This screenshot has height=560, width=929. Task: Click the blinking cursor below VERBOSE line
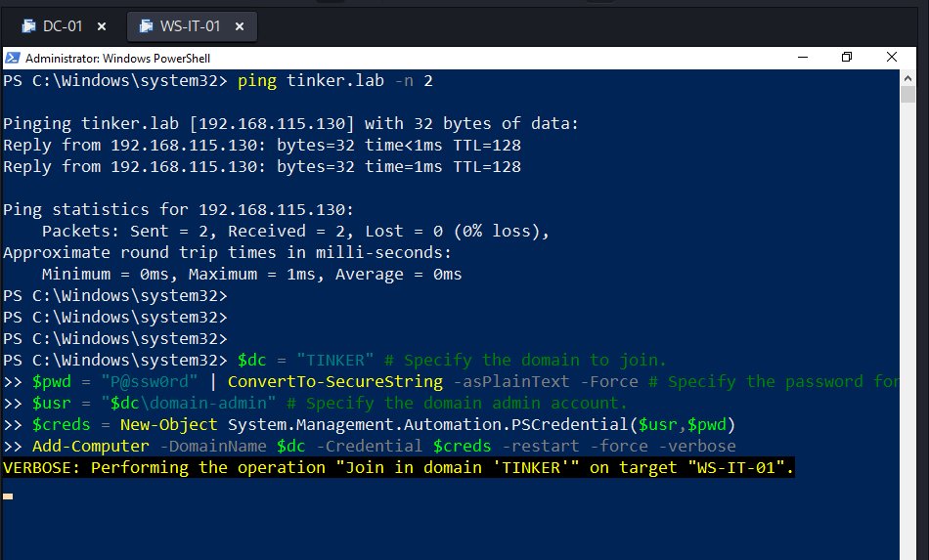[x=8, y=496]
